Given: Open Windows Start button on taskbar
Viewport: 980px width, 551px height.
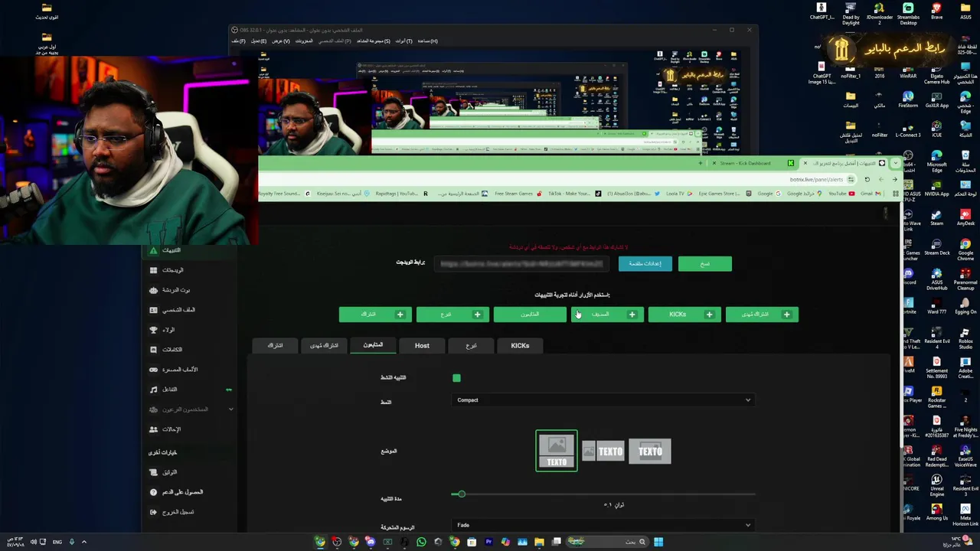Looking at the screenshot, I should pos(658,542).
